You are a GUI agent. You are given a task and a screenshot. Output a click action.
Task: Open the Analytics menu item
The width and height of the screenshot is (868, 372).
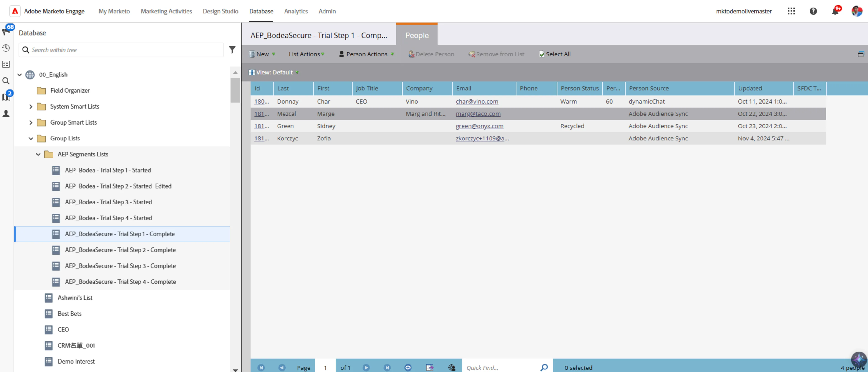[295, 11]
